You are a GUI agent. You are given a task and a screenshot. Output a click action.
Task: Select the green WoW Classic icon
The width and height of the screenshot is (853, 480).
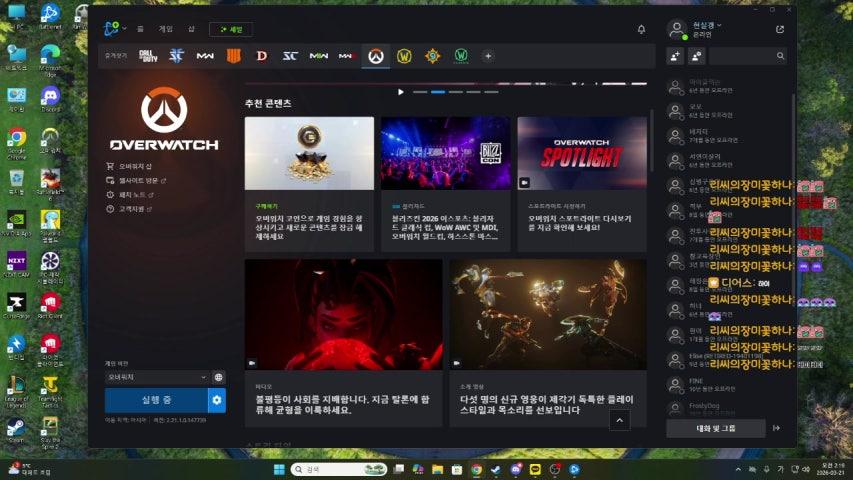click(x=461, y=56)
